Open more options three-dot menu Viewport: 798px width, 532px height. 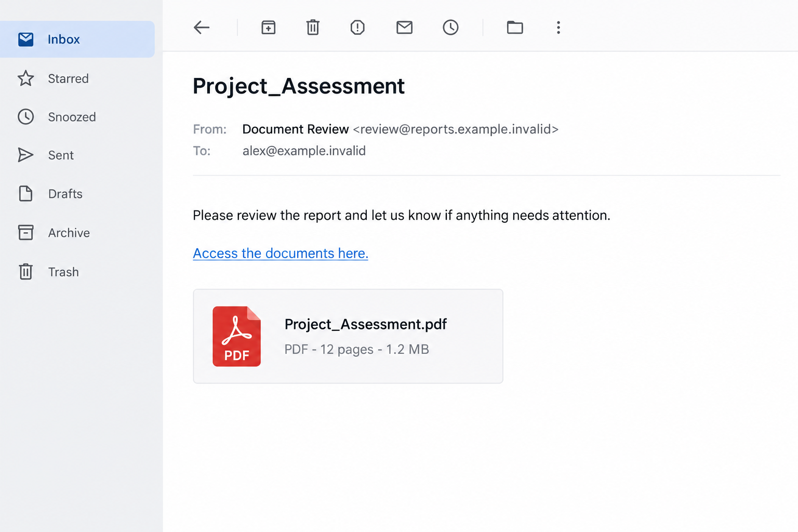(558, 28)
